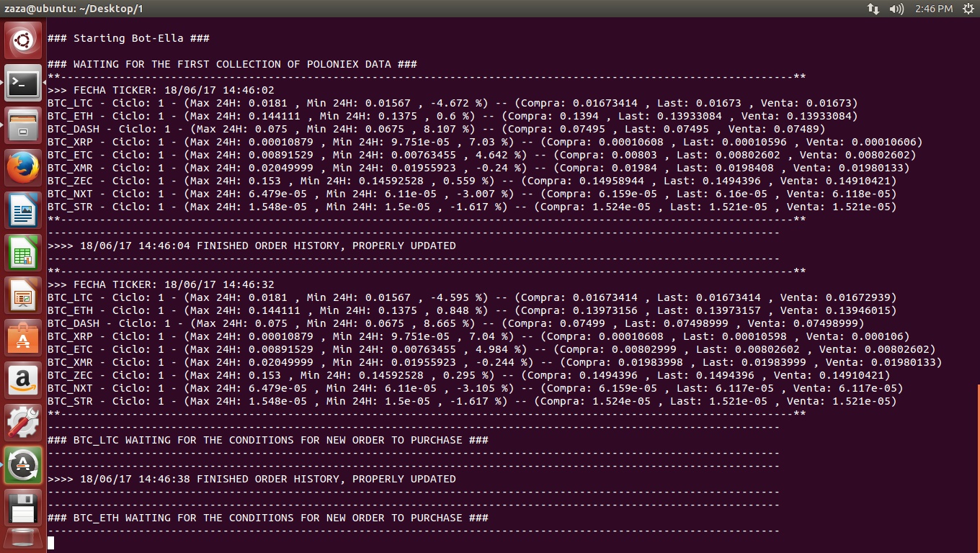Open the sound volume indicator menu
This screenshot has width=980, height=553.
(896, 9)
